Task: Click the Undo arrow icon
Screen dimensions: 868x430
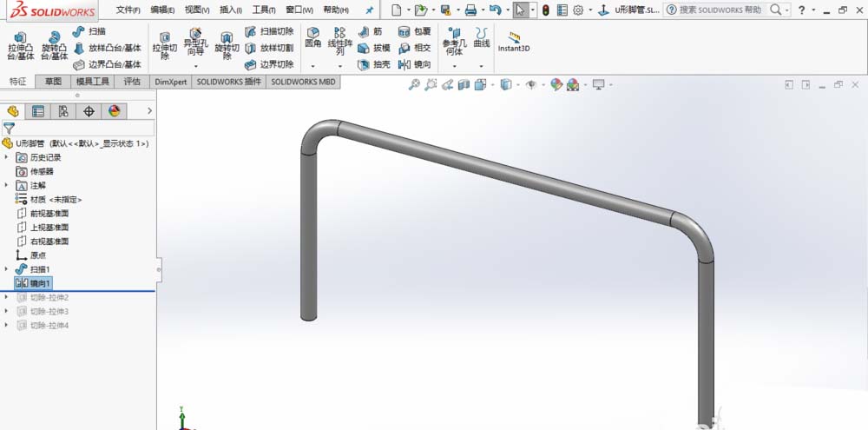Action: pos(496,10)
